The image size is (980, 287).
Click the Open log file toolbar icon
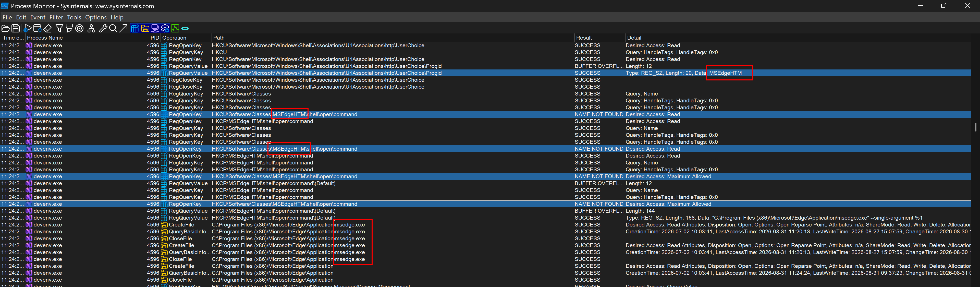tap(5, 29)
